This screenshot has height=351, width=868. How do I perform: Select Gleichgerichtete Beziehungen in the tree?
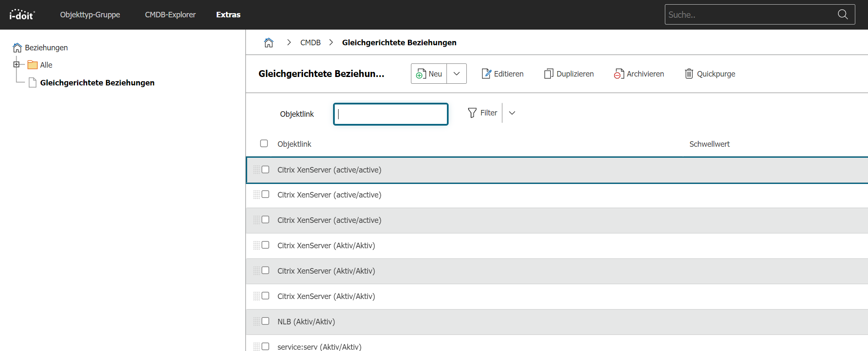(x=97, y=83)
